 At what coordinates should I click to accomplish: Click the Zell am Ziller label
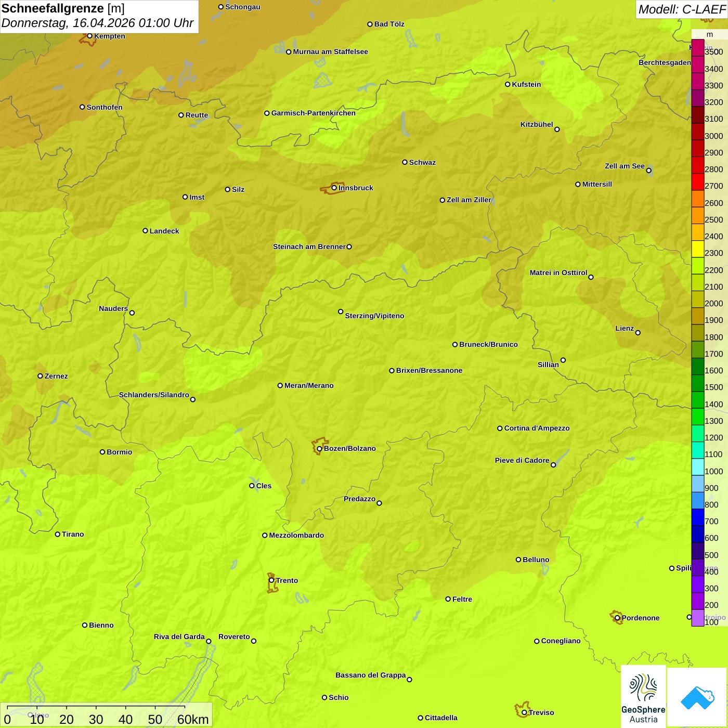click(x=469, y=200)
